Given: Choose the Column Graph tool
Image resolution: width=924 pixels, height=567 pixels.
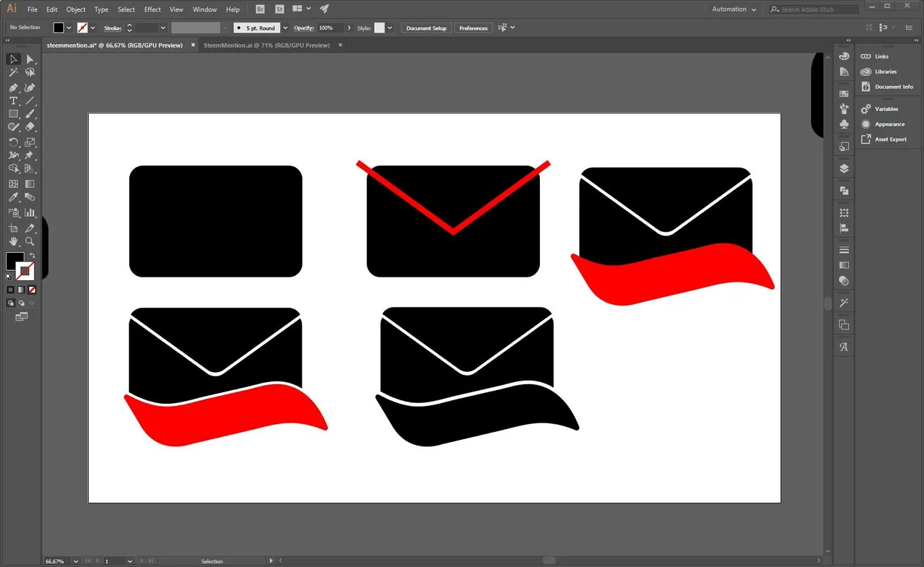Looking at the screenshot, I should click(x=30, y=213).
